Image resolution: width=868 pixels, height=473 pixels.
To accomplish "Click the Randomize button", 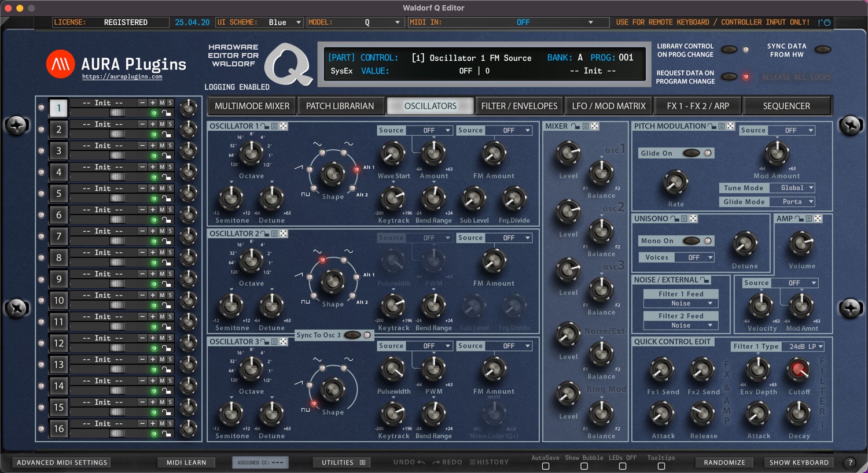I will click(724, 463).
